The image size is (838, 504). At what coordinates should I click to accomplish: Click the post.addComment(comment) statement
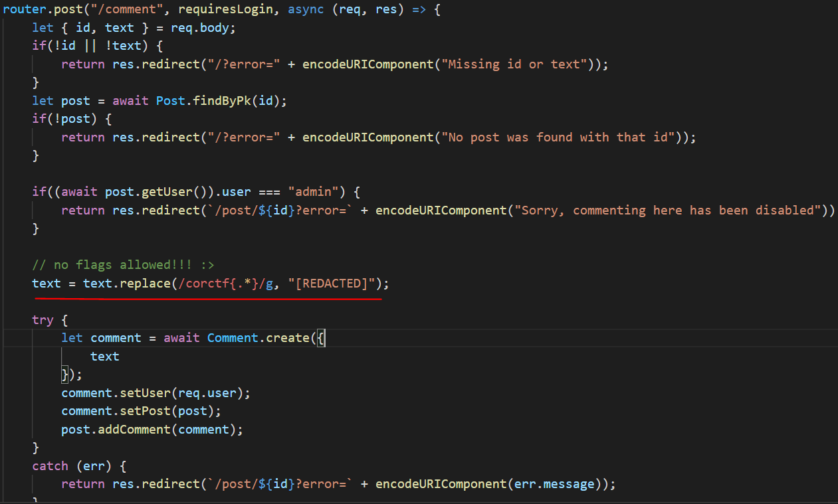click(x=152, y=430)
